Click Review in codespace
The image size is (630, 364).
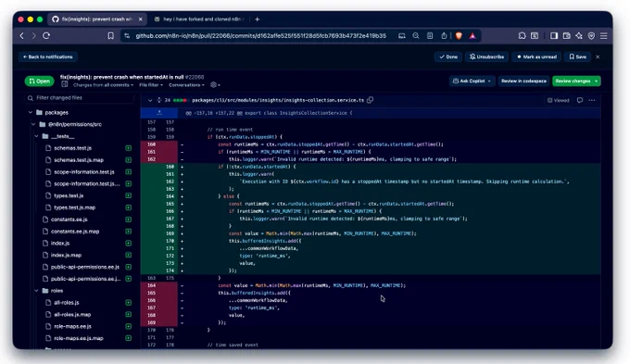click(523, 81)
